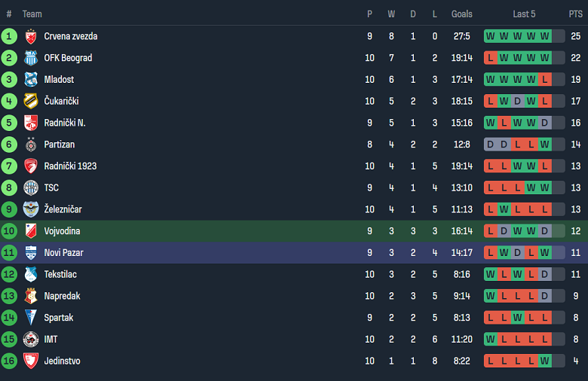Sort table by PTS column header
The image size is (588, 381).
(576, 14)
